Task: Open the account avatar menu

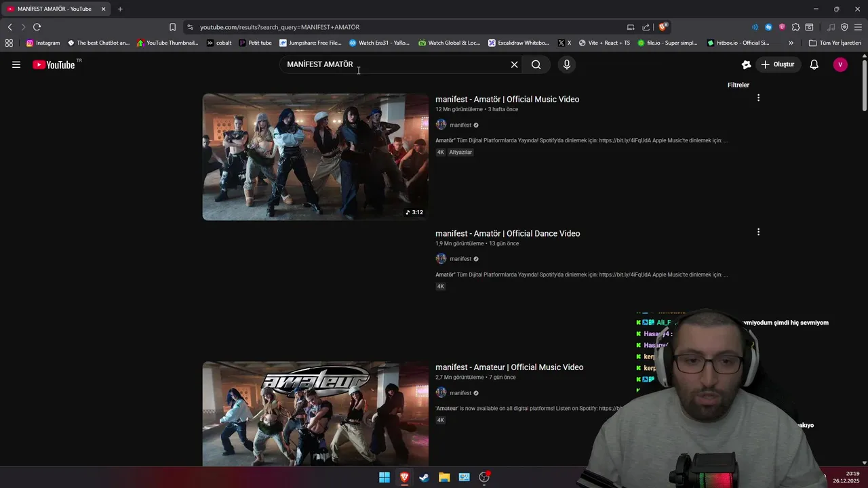Action: pos(840,64)
